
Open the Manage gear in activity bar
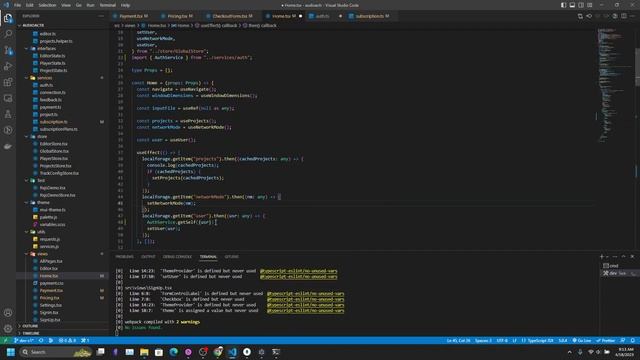pos(8,329)
